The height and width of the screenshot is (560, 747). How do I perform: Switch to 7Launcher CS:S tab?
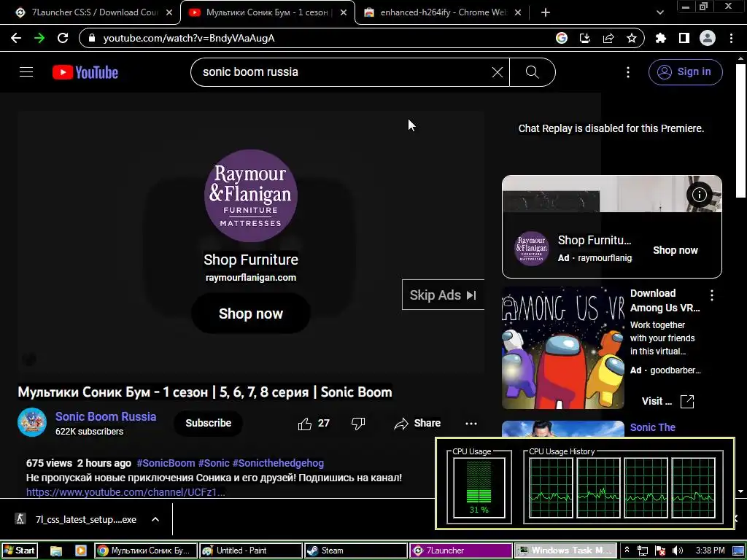(x=94, y=12)
